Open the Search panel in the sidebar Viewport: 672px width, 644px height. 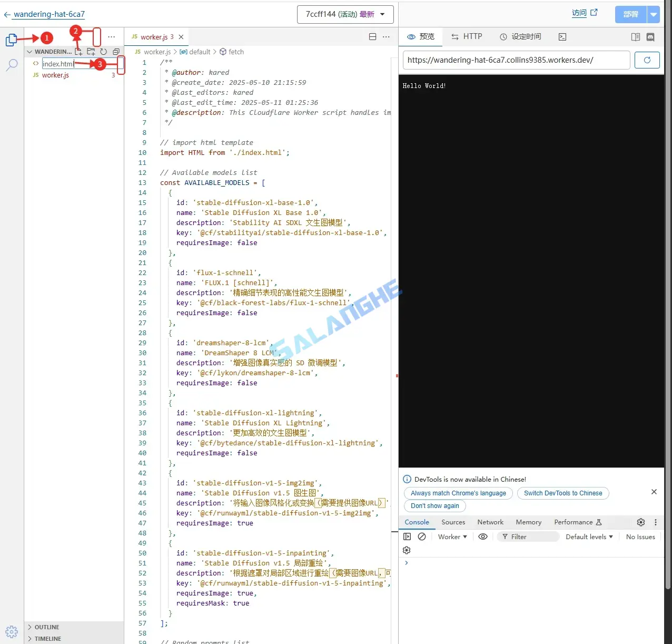tap(12, 65)
